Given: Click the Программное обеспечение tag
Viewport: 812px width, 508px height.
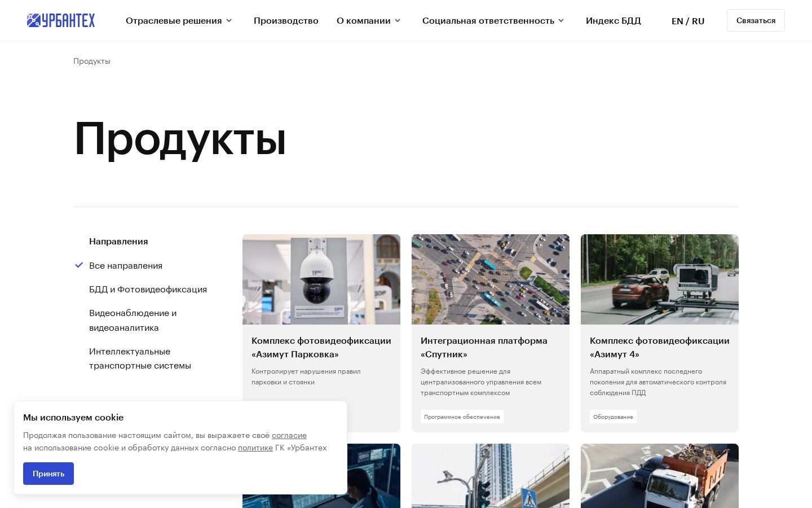Looking at the screenshot, I should tap(462, 417).
